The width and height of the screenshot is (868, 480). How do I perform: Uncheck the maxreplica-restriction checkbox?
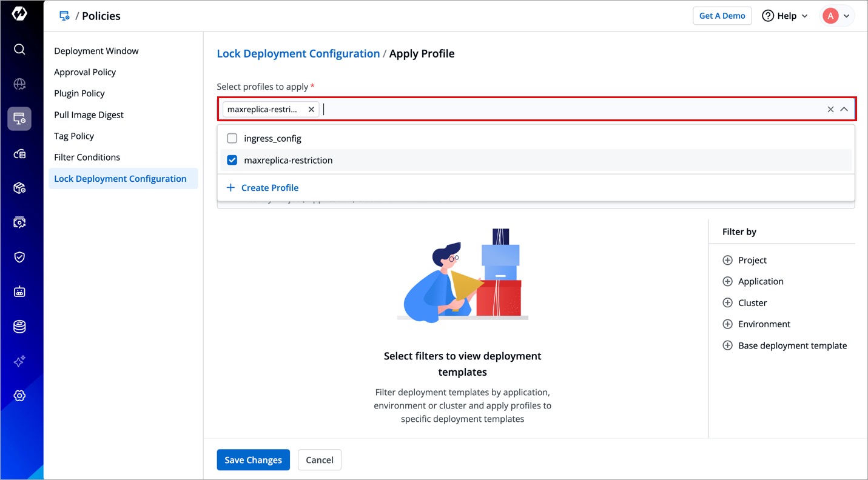point(232,161)
